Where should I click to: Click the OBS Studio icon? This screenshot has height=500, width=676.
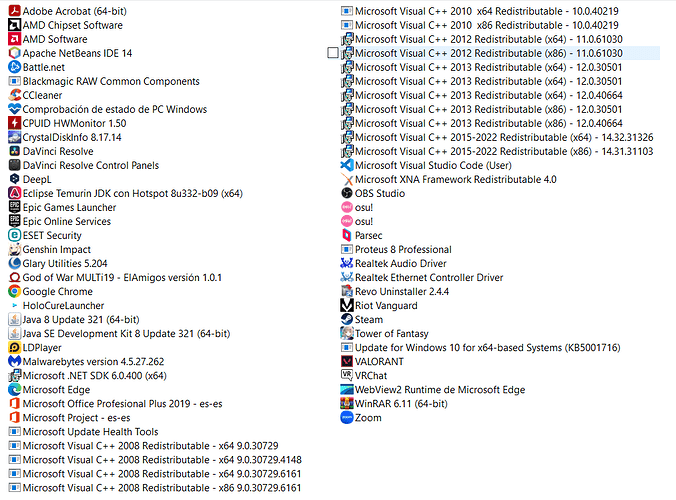point(347,193)
